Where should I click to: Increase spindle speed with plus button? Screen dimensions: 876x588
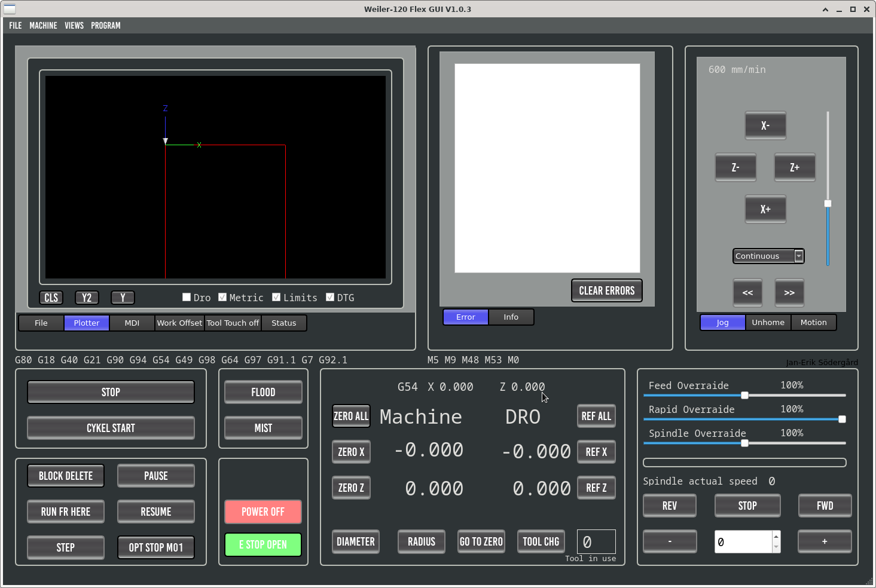pyautogui.click(x=825, y=541)
